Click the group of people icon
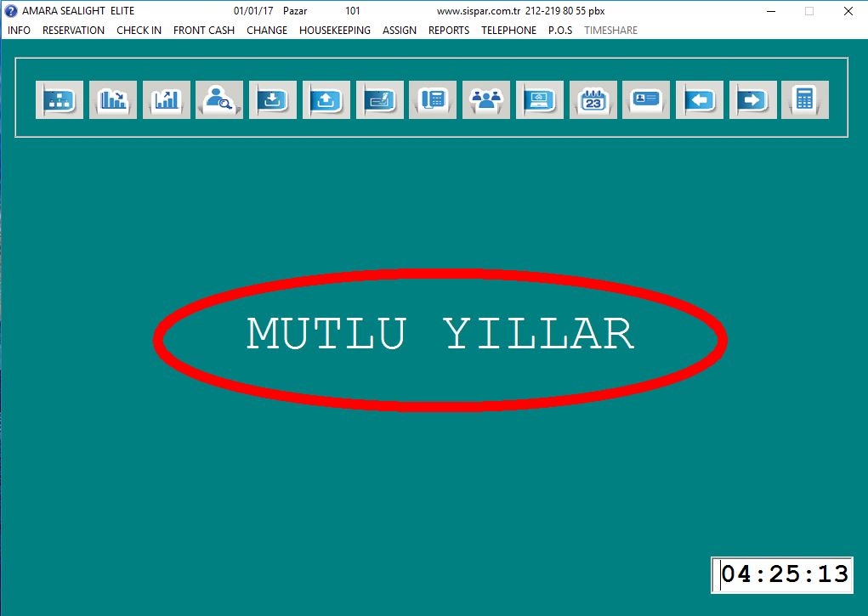Viewport: 868px width, 616px height. [x=486, y=100]
